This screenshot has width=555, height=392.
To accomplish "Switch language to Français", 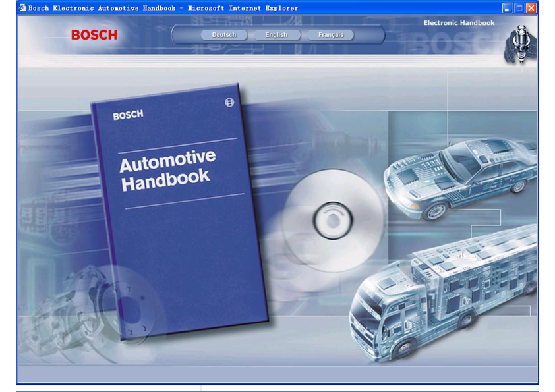I will coord(330,35).
